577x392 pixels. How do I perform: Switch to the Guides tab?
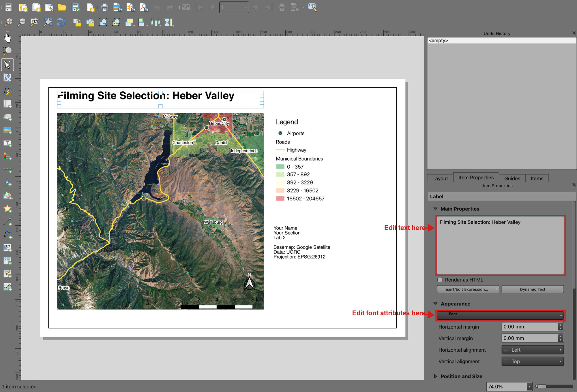(x=512, y=178)
